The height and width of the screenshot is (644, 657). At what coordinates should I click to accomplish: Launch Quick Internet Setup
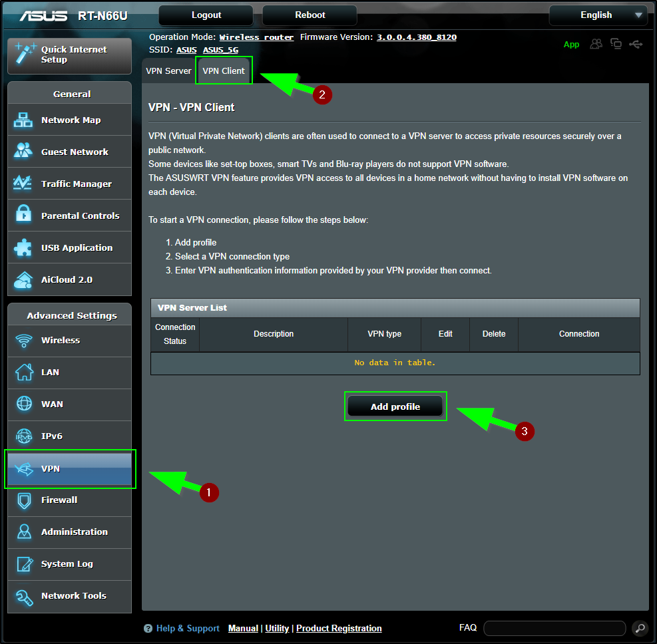point(69,55)
